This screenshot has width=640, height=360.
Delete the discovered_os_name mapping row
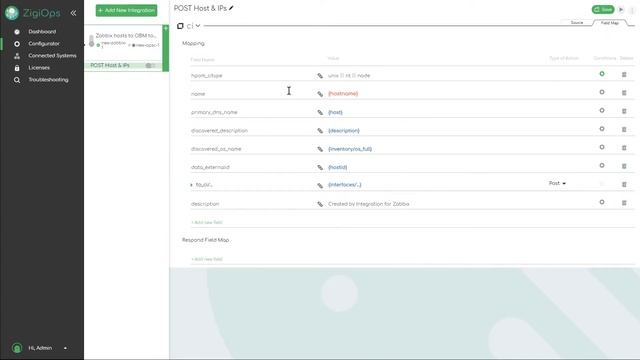pos(624,148)
